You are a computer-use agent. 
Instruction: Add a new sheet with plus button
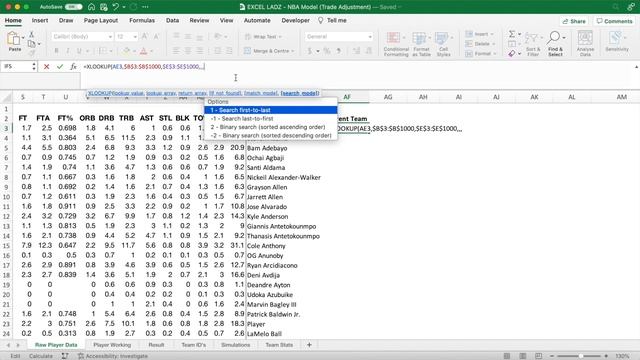pyautogui.click(x=309, y=345)
